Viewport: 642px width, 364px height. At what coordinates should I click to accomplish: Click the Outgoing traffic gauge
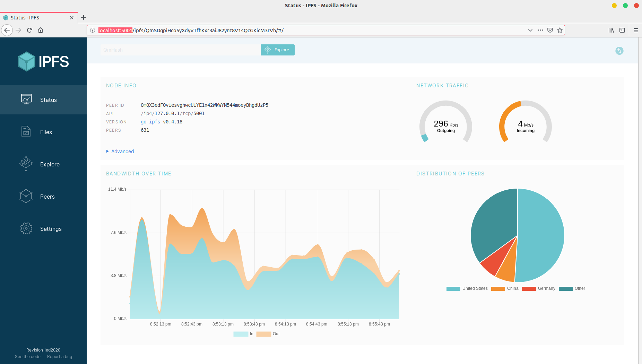[x=446, y=122]
